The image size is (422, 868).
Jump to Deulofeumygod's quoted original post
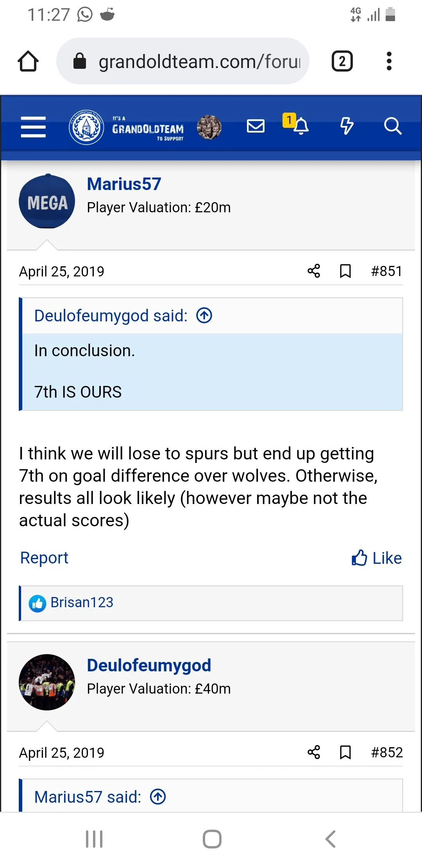click(x=204, y=316)
